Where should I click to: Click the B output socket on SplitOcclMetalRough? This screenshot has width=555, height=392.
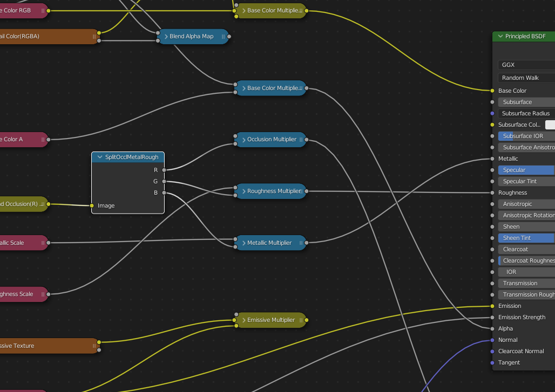click(x=165, y=192)
